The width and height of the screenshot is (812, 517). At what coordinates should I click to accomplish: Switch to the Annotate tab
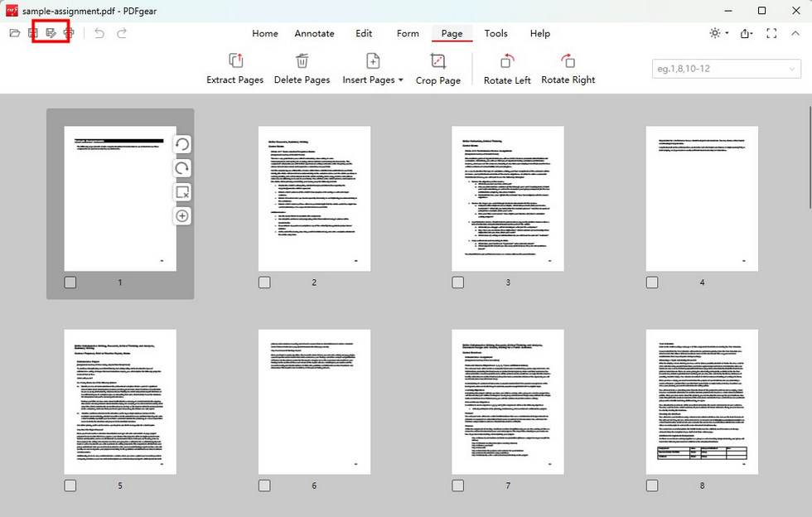pos(314,34)
